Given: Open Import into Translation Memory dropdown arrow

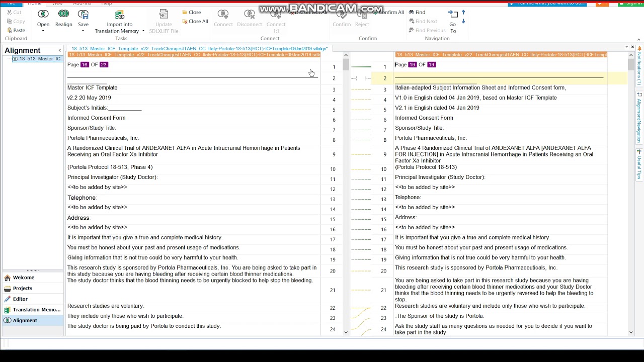Looking at the screenshot, I should point(143,31).
